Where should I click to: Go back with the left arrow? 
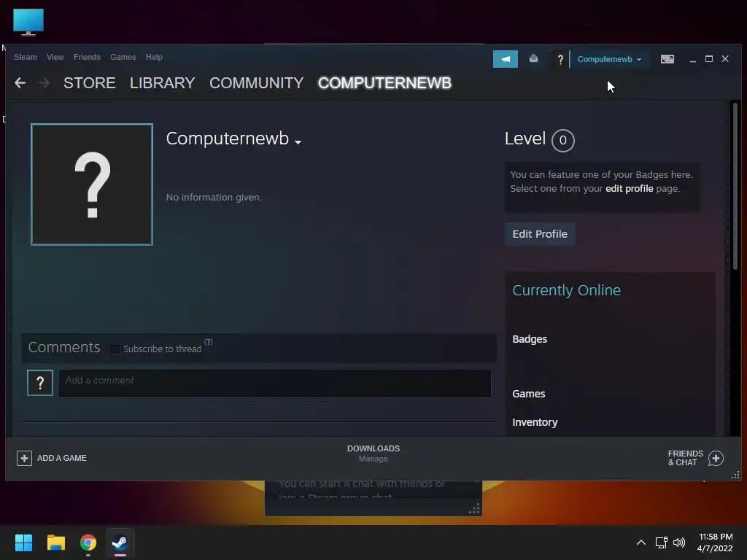pyautogui.click(x=20, y=83)
